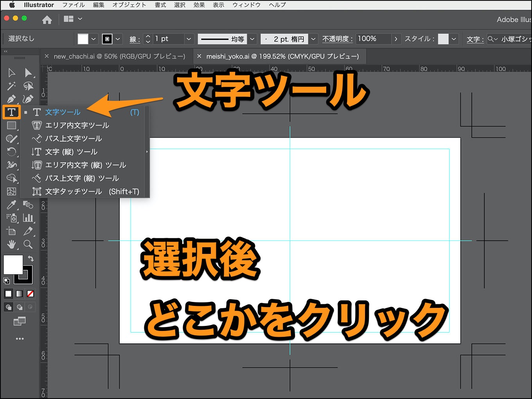Select the Shape Builder tool
This screenshot has height=399, width=532.
point(12,178)
